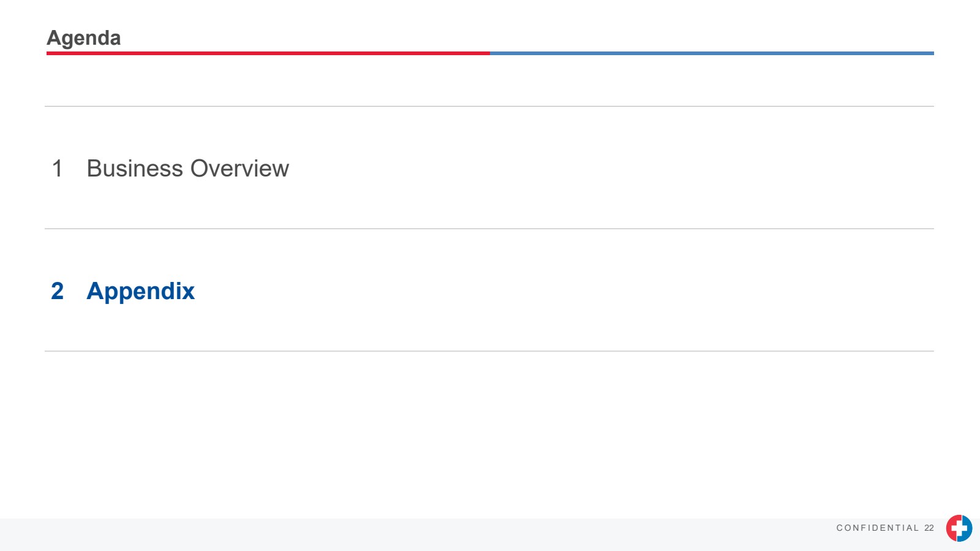Viewport: 980px width, 551px height.
Task: Open the Appendix agenda item
Action: (x=140, y=291)
